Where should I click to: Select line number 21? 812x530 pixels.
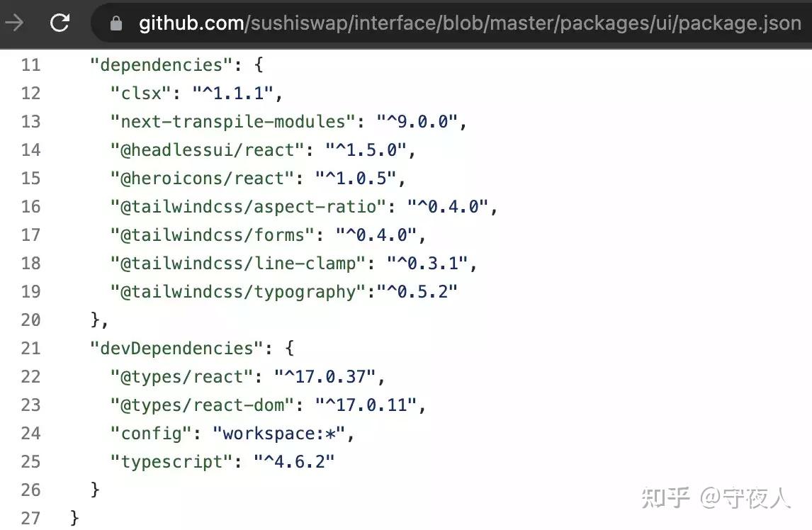tap(30, 348)
